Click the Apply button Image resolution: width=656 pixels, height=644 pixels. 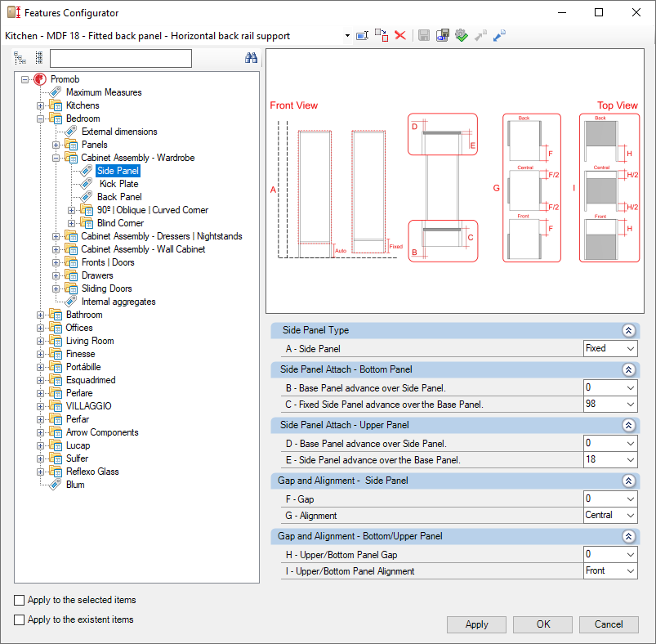476,624
